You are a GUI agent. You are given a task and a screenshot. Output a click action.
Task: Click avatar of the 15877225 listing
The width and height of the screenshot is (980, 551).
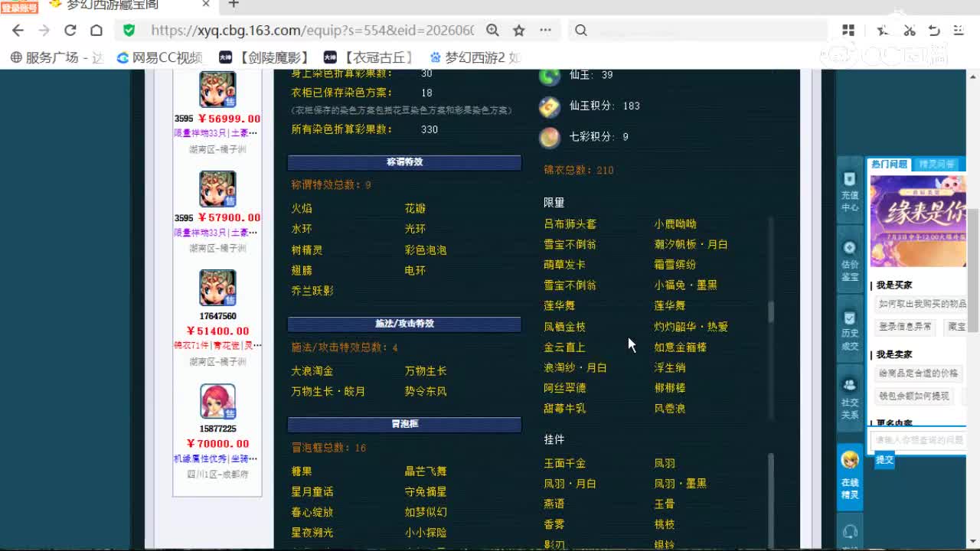coord(217,402)
